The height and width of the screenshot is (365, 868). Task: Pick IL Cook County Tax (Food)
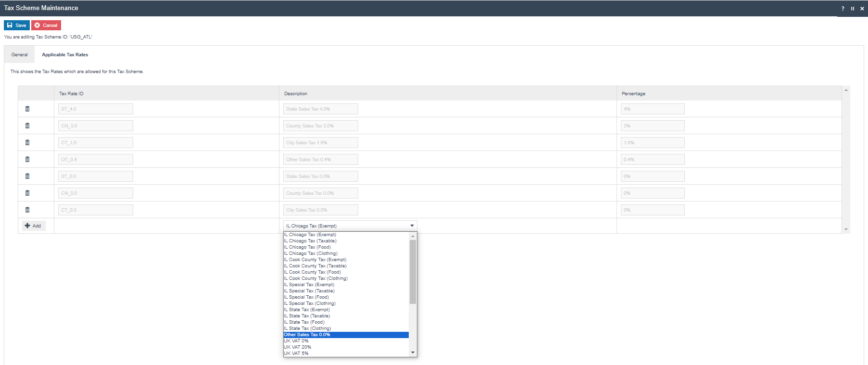(x=346, y=272)
